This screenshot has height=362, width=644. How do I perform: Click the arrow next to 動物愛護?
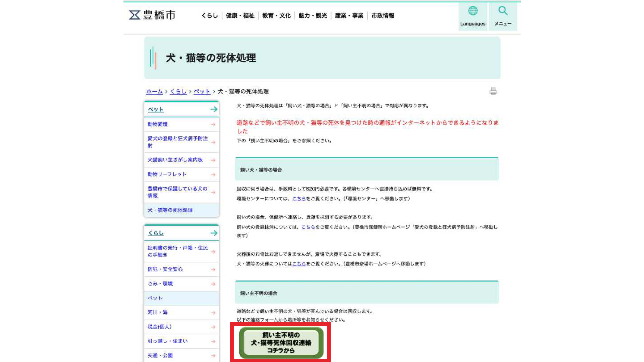[x=213, y=124]
